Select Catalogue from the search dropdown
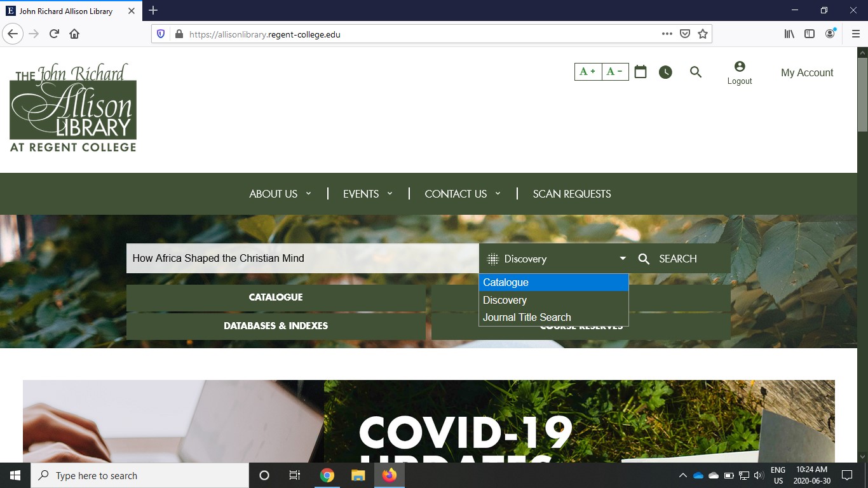Viewport: 868px width, 488px height. point(553,283)
